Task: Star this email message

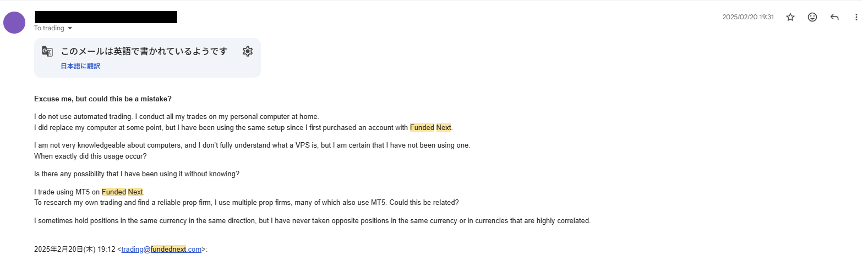Action: click(790, 17)
